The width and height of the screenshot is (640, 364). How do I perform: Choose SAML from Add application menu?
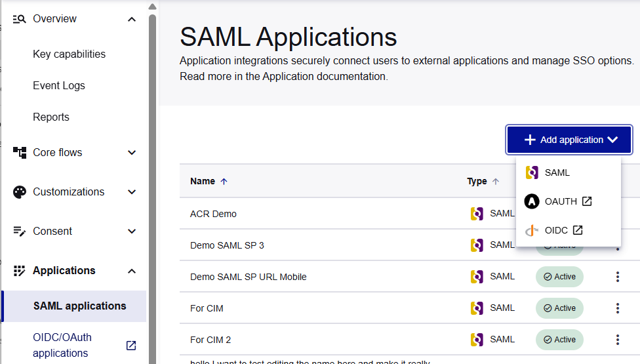pyautogui.click(x=569, y=172)
